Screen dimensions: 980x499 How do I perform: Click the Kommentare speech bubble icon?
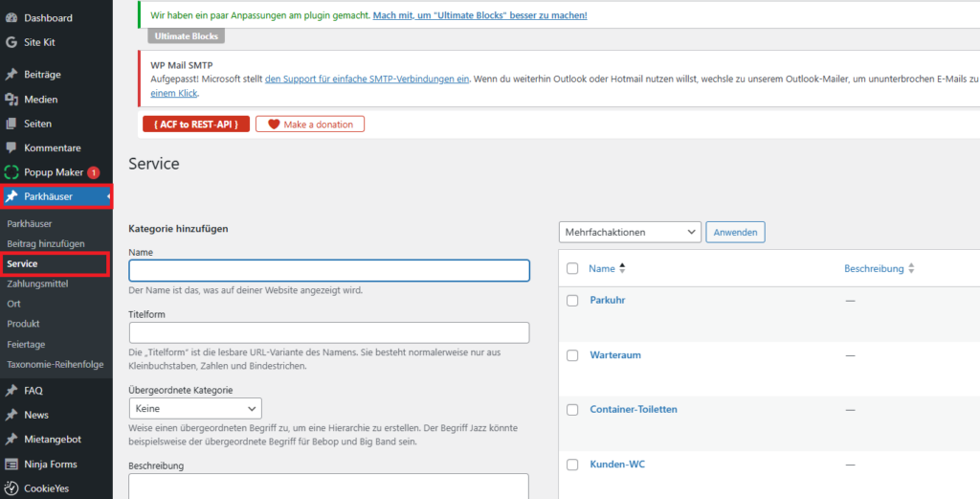[x=11, y=148]
